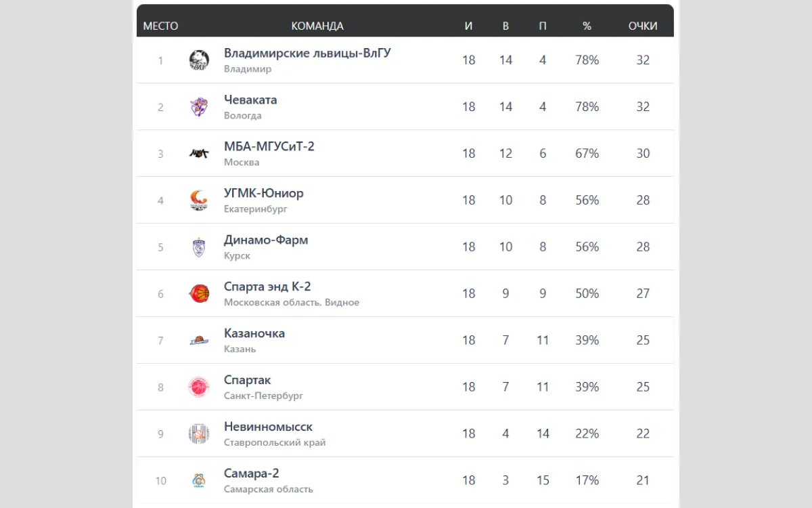This screenshot has width=812, height=508.
Task: Click the % column header
Action: point(587,26)
